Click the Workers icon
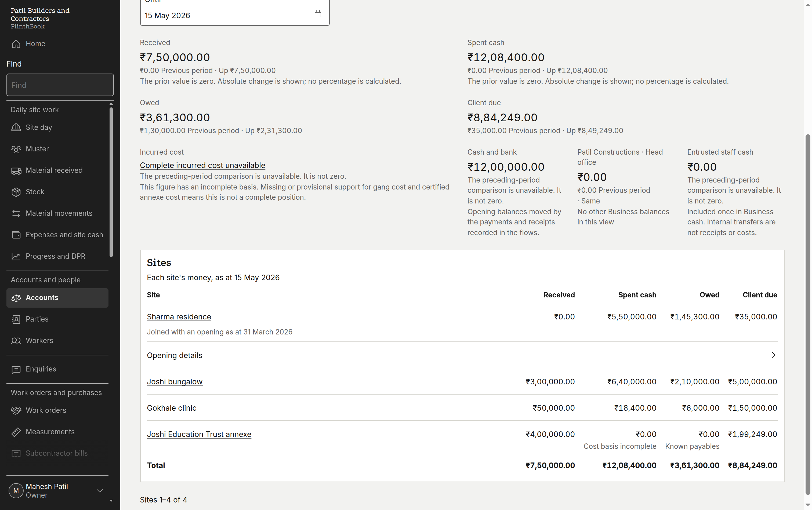812x510 pixels. tap(16, 341)
